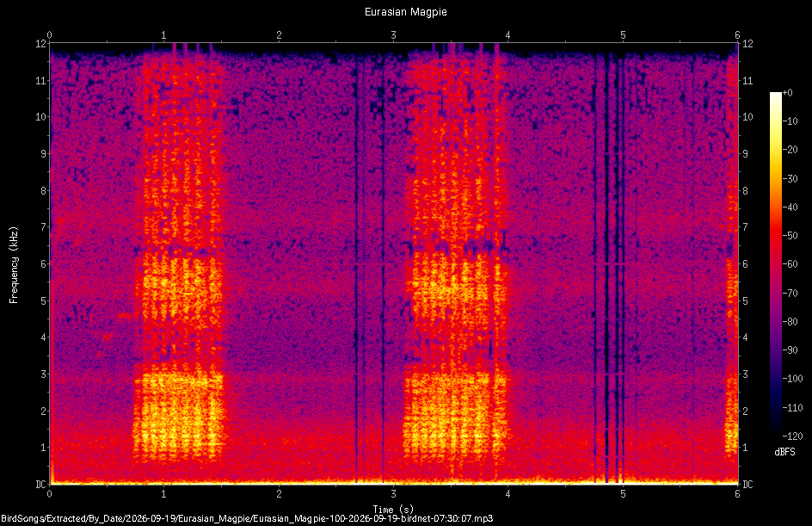812x526 pixels.
Task: Click the "-30" colorbar value
Action: pos(790,179)
